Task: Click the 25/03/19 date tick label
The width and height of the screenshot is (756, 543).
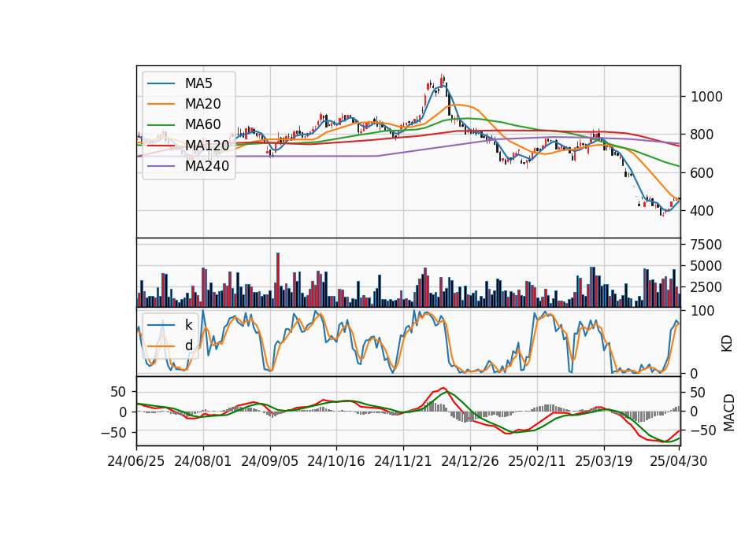Action: pos(604,461)
